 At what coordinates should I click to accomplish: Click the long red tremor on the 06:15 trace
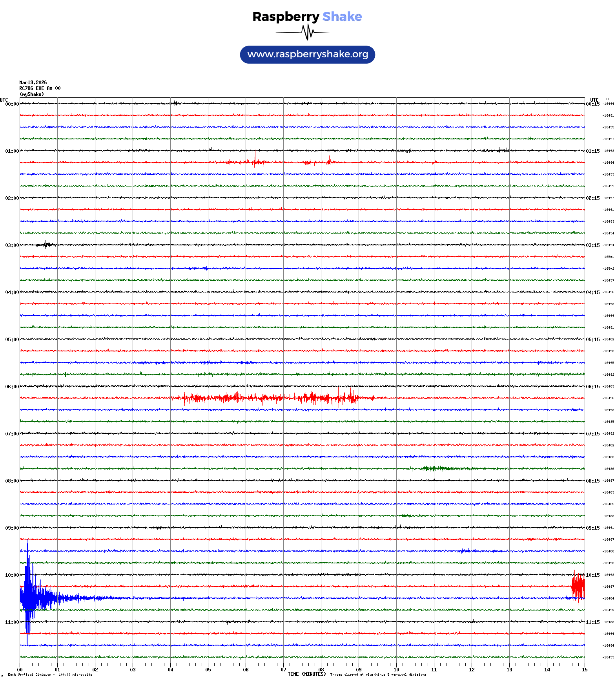click(x=271, y=398)
